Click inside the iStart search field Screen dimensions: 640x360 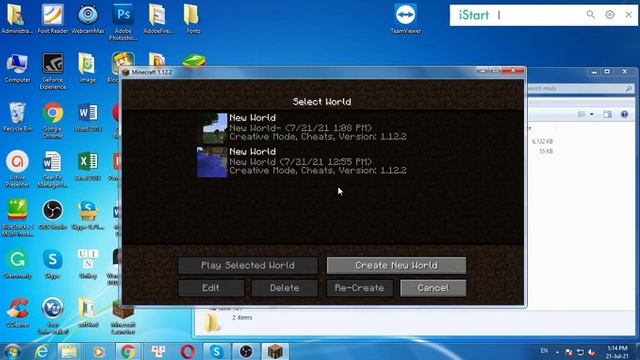tap(539, 15)
